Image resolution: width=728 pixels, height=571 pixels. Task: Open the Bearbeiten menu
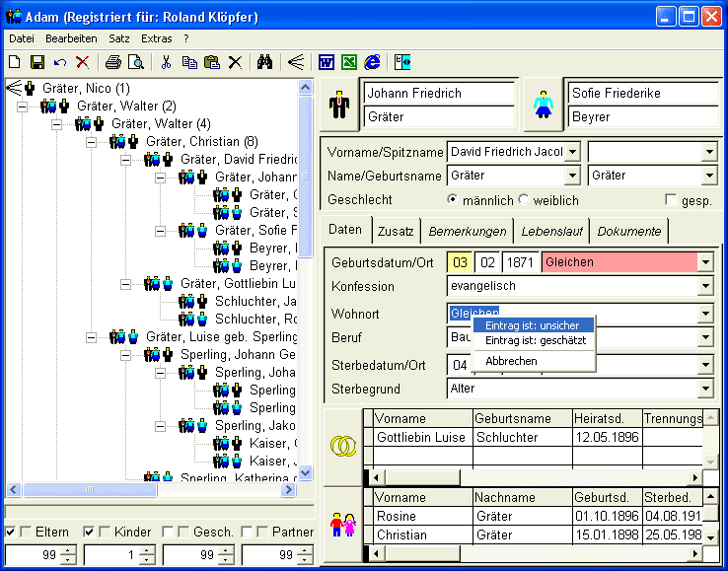click(71, 38)
